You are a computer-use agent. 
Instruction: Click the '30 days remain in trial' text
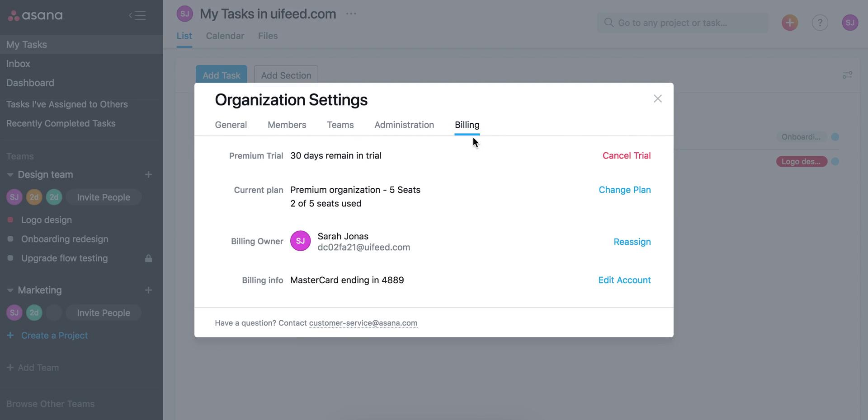336,156
